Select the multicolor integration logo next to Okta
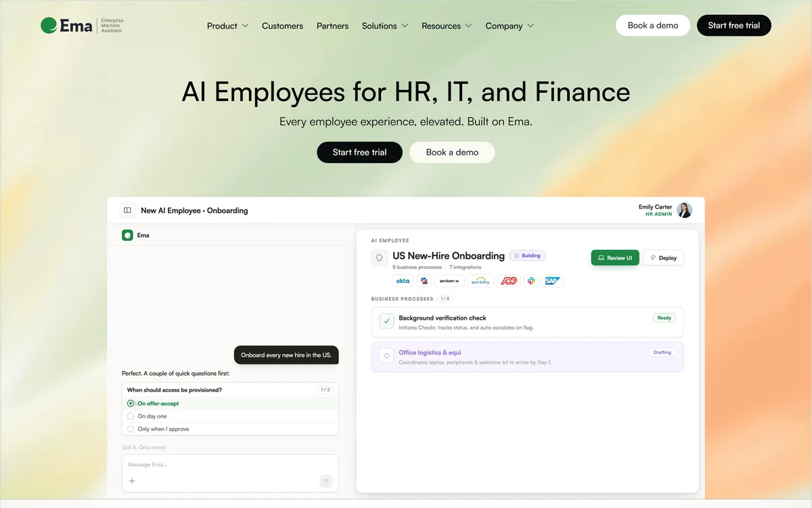The image size is (812, 508). click(x=424, y=280)
